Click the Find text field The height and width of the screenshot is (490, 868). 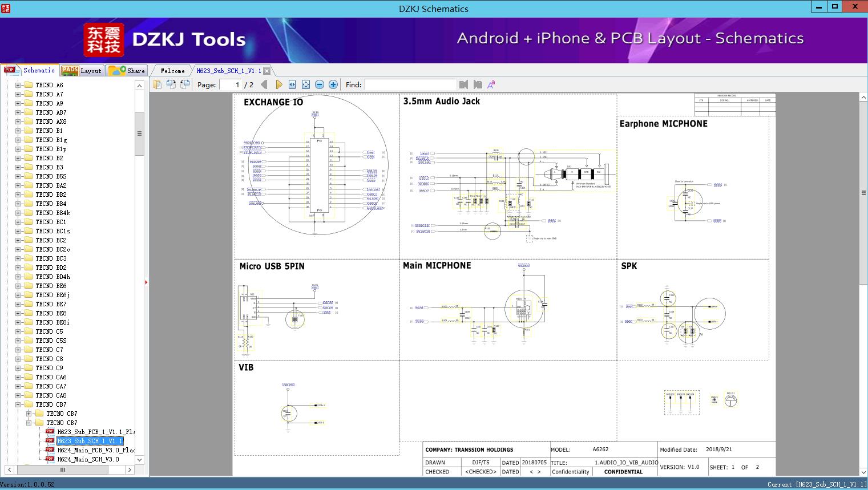(x=410, y=84)
